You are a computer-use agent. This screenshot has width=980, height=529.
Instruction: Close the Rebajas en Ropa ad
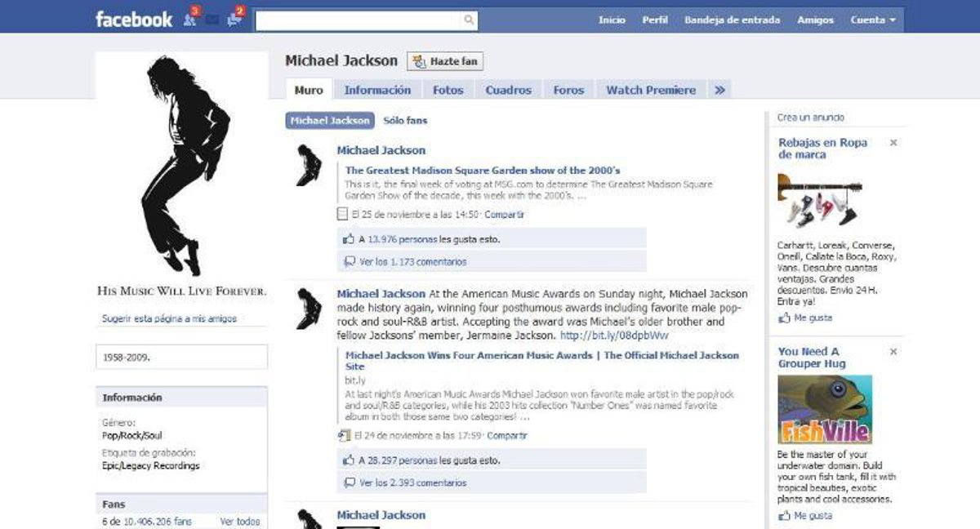893,143
